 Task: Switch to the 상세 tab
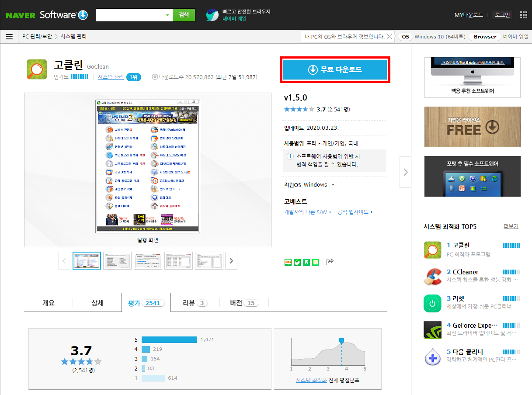[x=97, y=303]
